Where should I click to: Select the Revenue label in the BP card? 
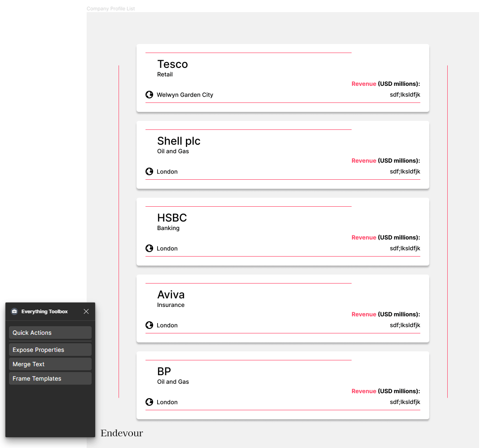(x=386, y=391)
